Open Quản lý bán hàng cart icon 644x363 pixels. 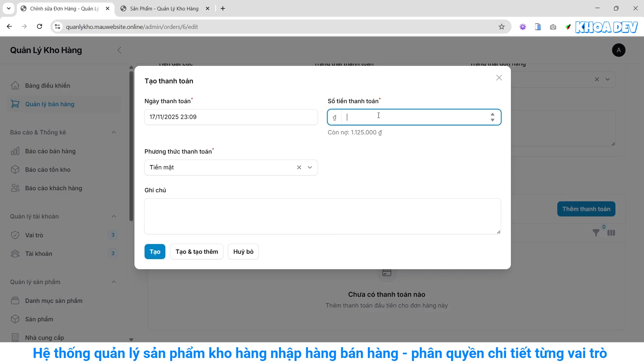pyautogui.click(x=15, y=104)
